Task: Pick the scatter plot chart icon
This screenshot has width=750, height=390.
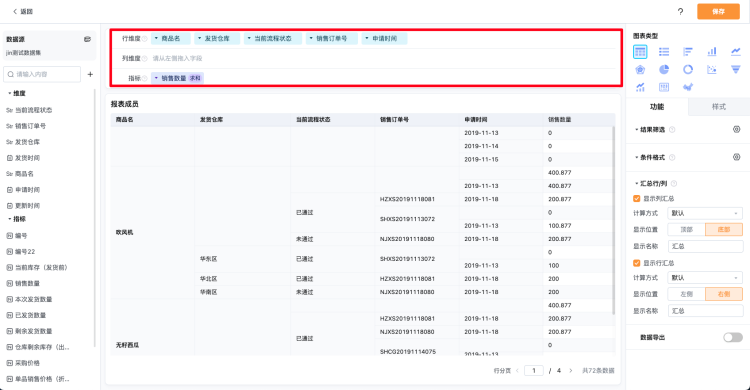Action: coord(712,69)
